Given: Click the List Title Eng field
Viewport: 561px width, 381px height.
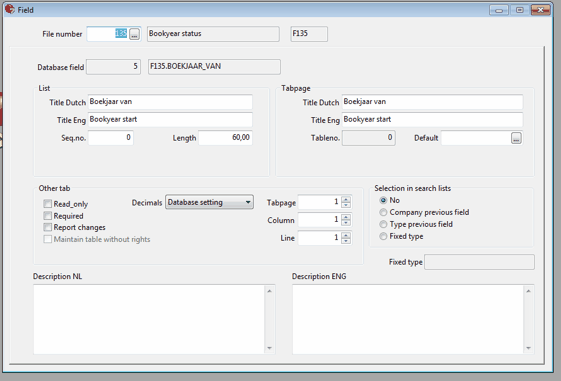Looking at the screenshot, I should click(170, 120).
